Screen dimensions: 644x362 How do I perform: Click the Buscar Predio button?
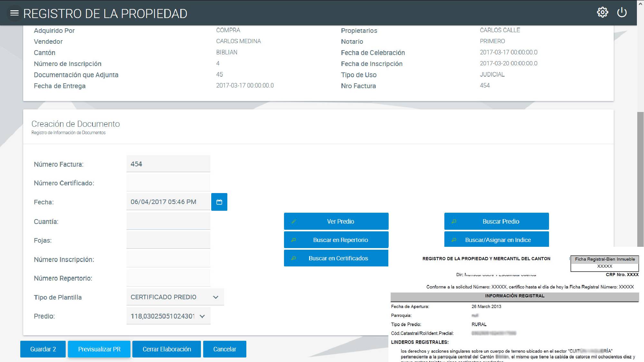pyautogui.click(x=497, y=221)
